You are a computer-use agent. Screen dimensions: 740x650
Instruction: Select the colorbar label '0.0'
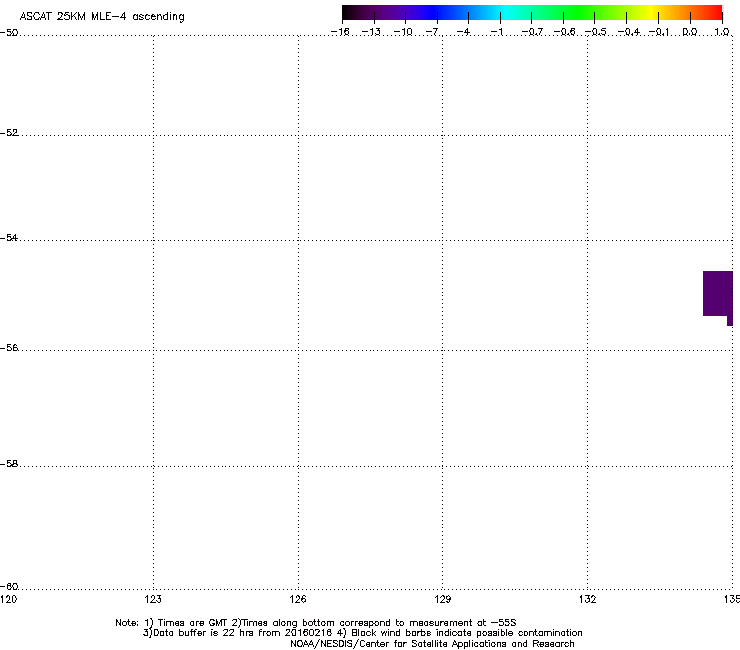(690, 32)
